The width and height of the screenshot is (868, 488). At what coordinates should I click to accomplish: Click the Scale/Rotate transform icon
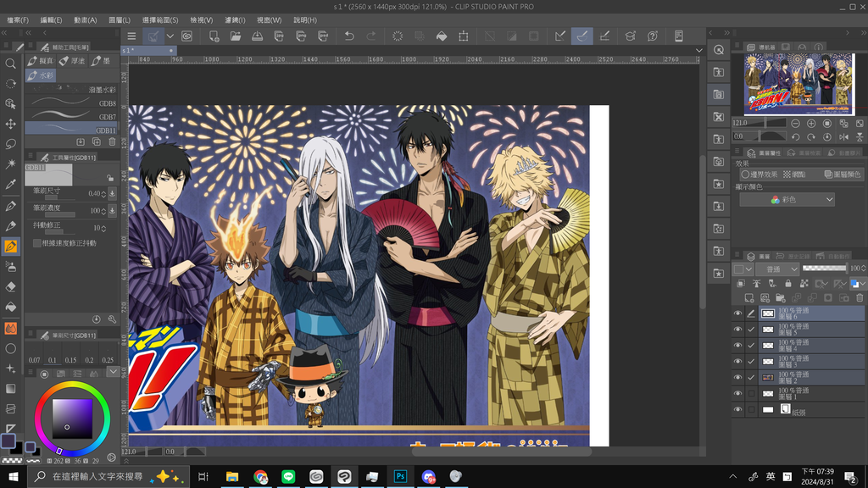(x=464, y=36)
